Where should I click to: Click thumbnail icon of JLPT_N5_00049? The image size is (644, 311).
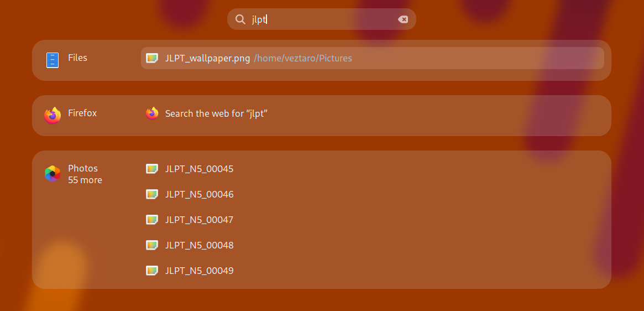tap(152, 271)
